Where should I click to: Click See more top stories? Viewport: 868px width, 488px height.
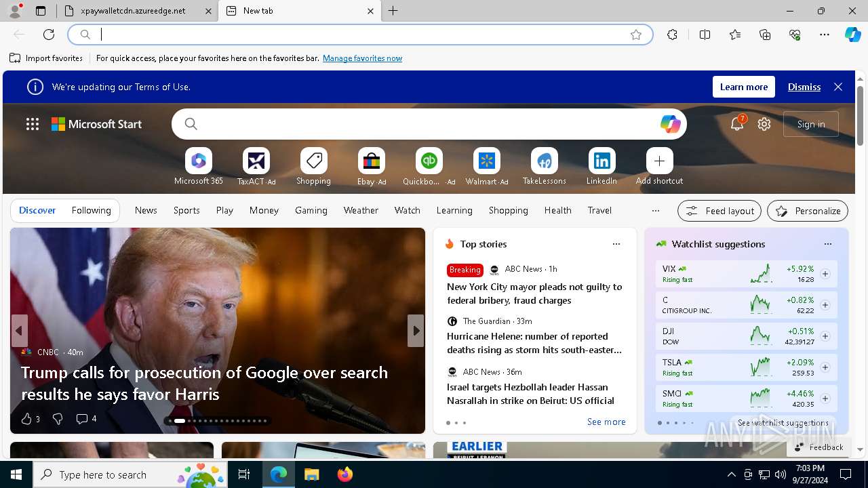pyautogui.click(x=606, y=422)
